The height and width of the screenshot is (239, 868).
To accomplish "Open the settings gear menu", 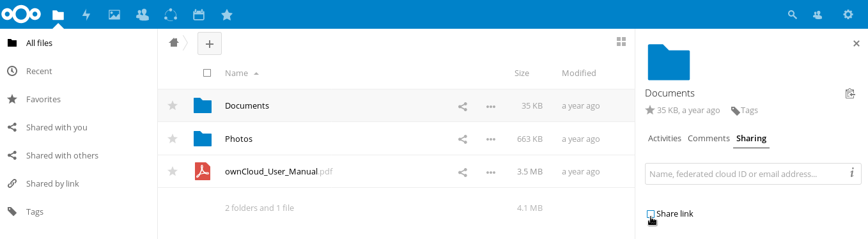I will tap(848, 15).
